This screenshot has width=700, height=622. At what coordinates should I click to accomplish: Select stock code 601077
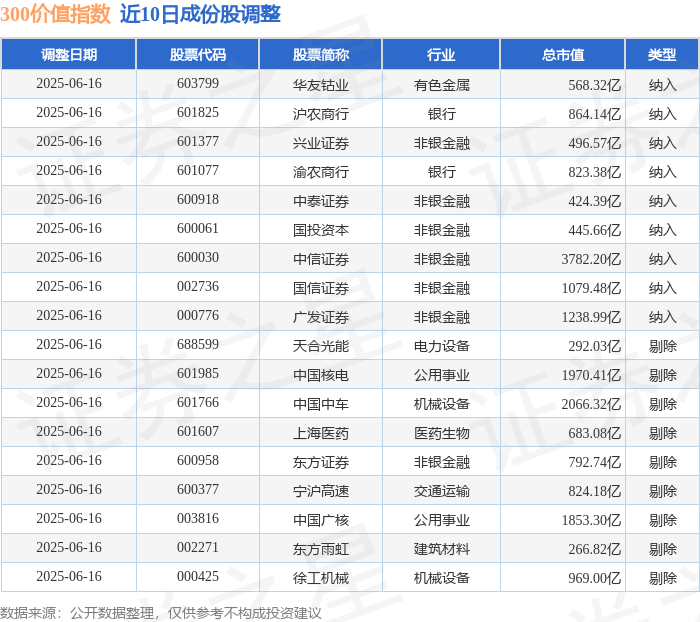coord(198,171)
